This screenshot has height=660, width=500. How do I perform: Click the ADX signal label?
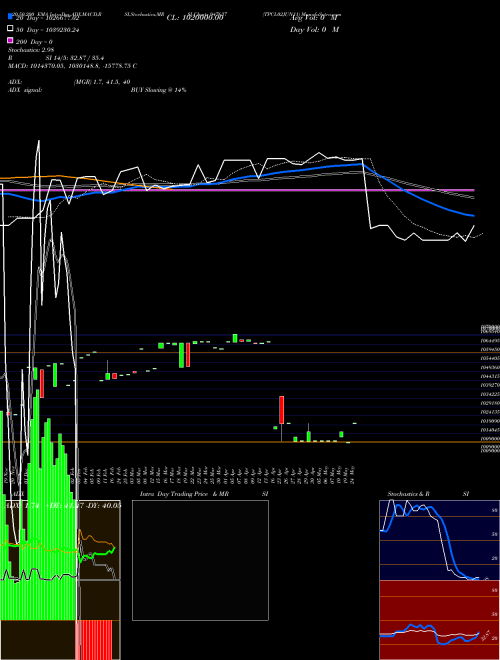(x=24, y=90)
